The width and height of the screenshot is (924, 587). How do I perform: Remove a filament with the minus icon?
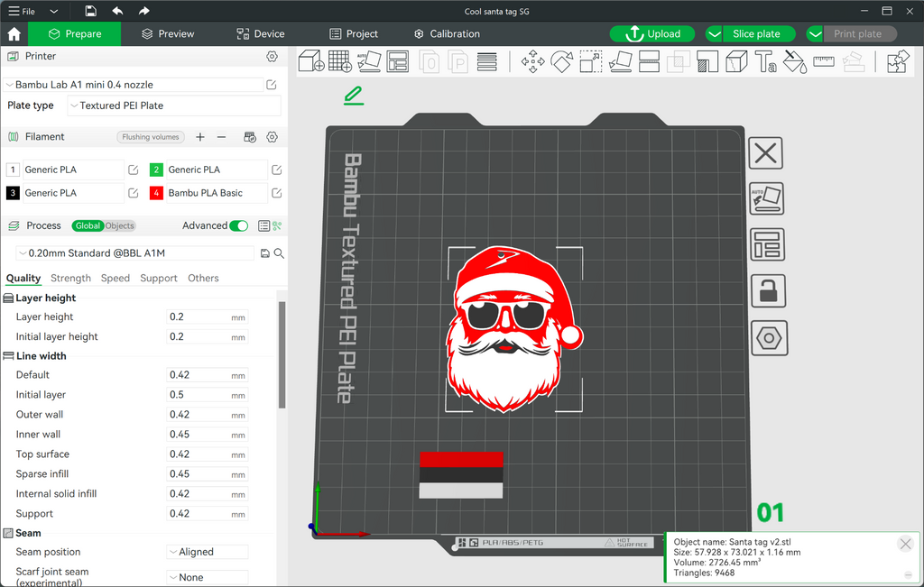tap(222, 137)
